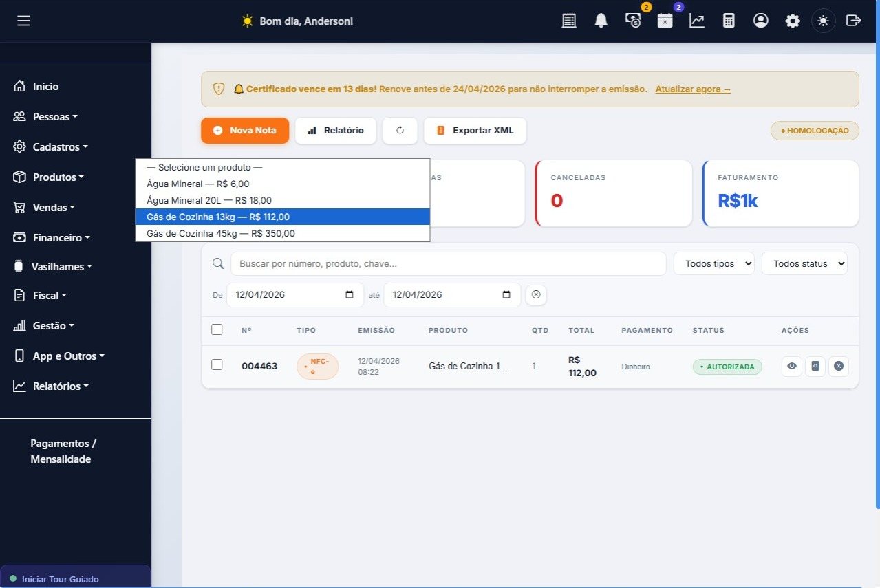Image resolution: width=880 pixels, height=588 pixels.
Task: Log out using the exit icon
Action: pyautogui.click(x=854, y=20)
